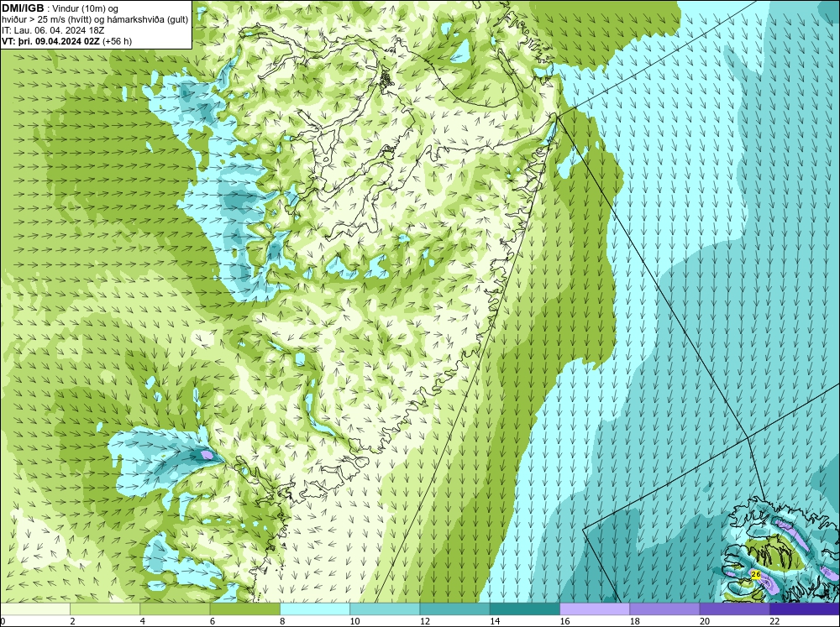Click the yellow 26 maximum gust marker

[x=756, y=574]
